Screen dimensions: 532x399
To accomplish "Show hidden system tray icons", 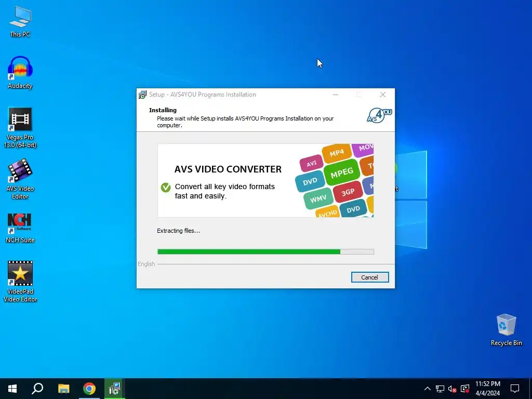I will pos(428,389).
